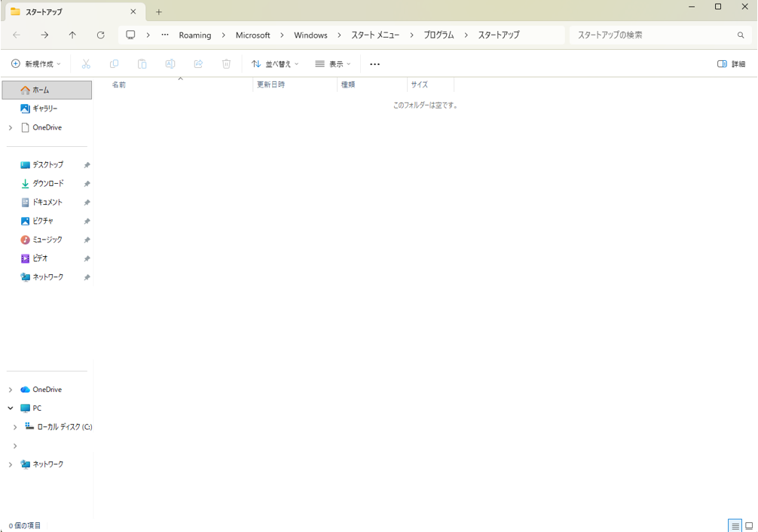Toggle the 詳細 details pane
The height and width of the screenshot is (532, 758).
point(731,64)
